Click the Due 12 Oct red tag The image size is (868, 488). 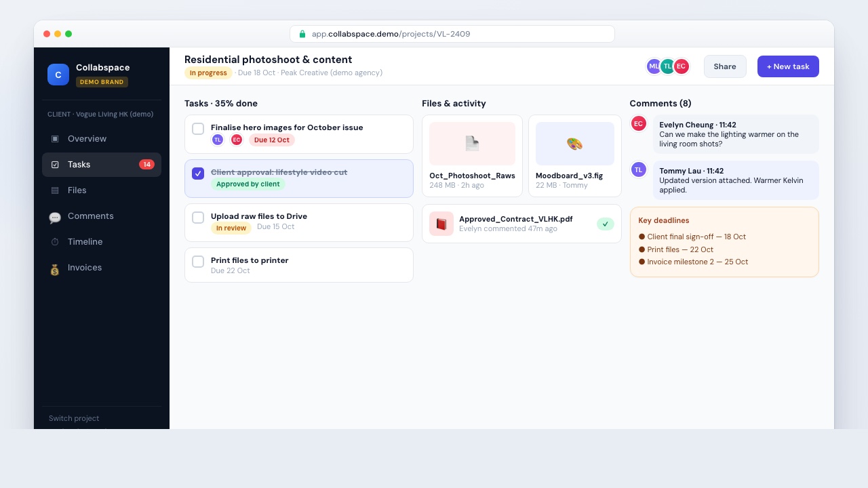point(272,140)
